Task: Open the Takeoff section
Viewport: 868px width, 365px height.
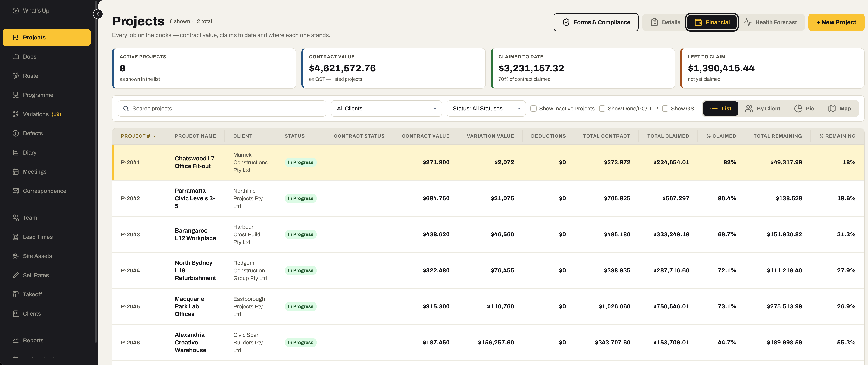Action: [46, 294]
